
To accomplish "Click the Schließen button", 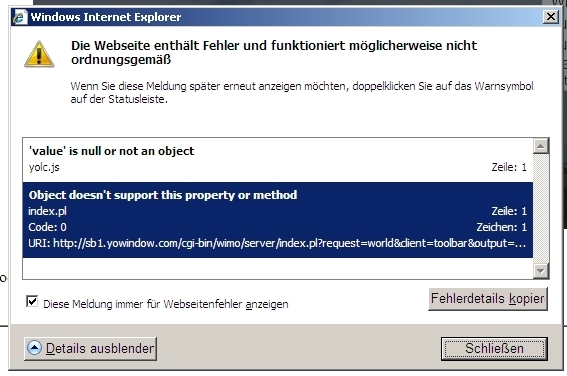I will (494, 349).
